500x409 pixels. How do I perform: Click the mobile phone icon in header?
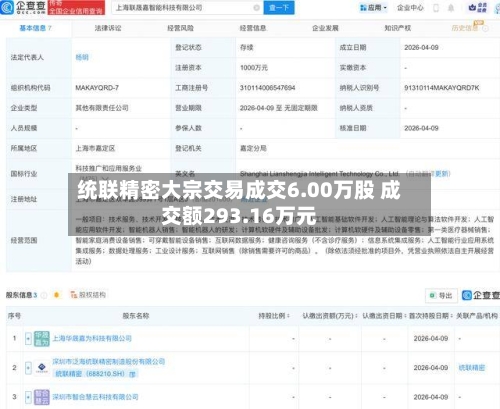436,8
